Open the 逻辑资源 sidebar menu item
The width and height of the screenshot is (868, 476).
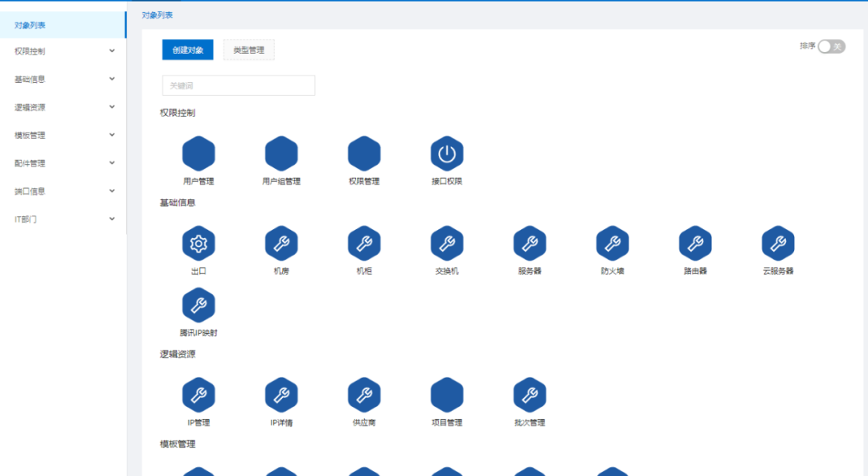63,107
